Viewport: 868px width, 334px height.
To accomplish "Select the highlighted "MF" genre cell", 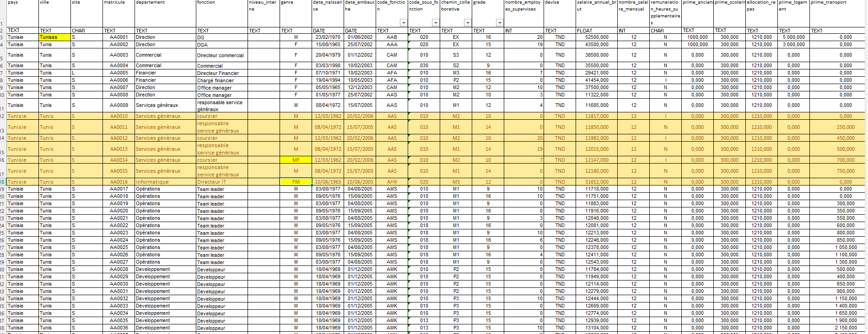I will (296, 160).
